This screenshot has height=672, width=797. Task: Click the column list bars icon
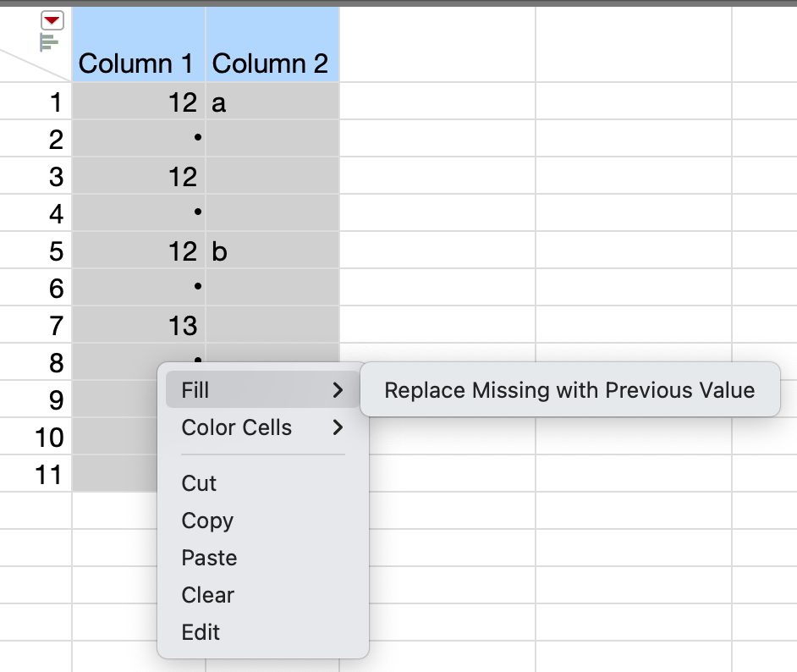click(x=49, y=42)
